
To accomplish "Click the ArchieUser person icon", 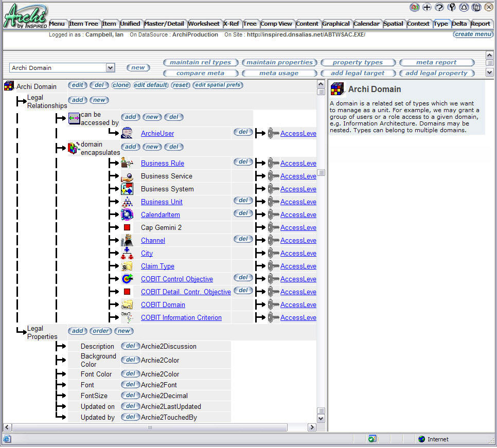I will point(127,133).
